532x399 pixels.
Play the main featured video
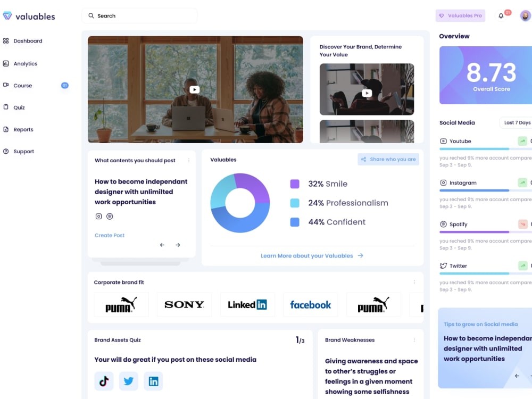click(x=194, y=89)
